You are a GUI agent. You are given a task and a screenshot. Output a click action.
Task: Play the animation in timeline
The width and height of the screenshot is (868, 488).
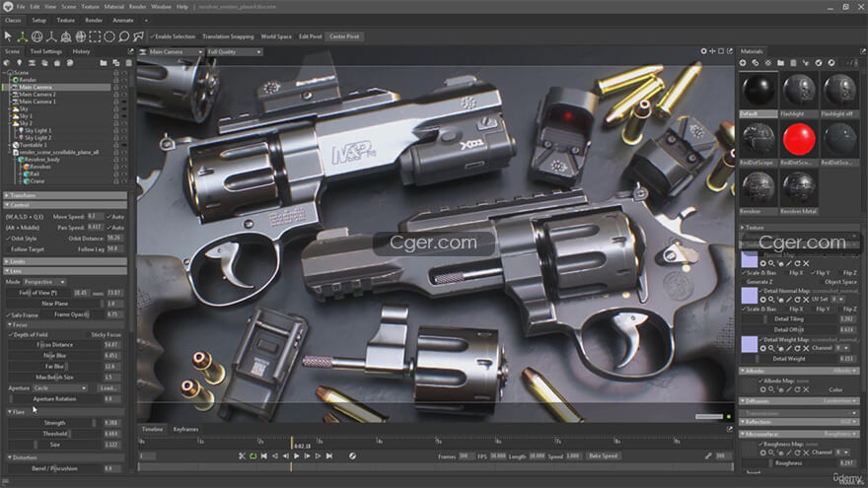tap(297, 455)
